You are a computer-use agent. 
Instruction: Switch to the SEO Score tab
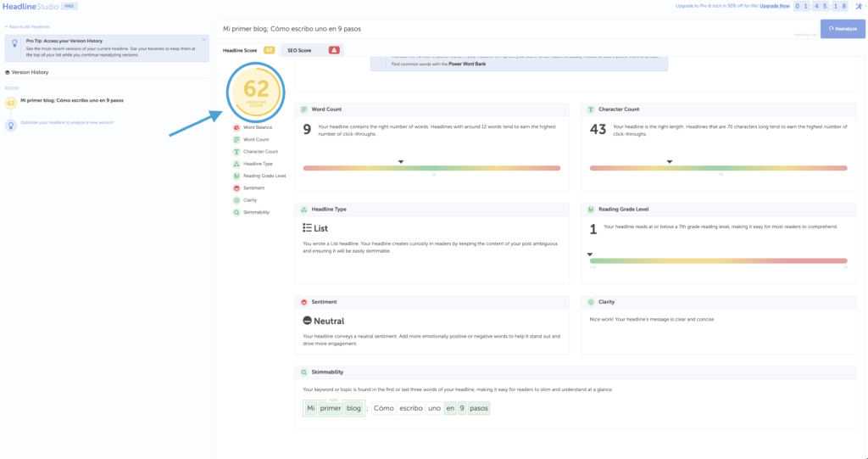coord(310,51)
